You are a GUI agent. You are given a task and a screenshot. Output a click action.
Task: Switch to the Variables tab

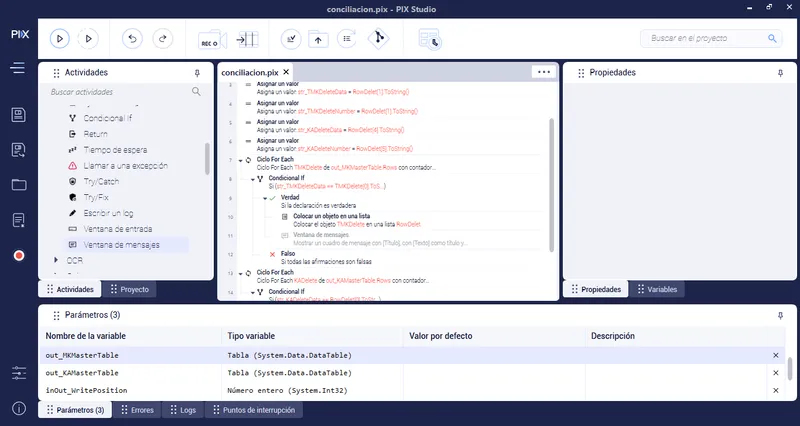(x=657, y=289)
